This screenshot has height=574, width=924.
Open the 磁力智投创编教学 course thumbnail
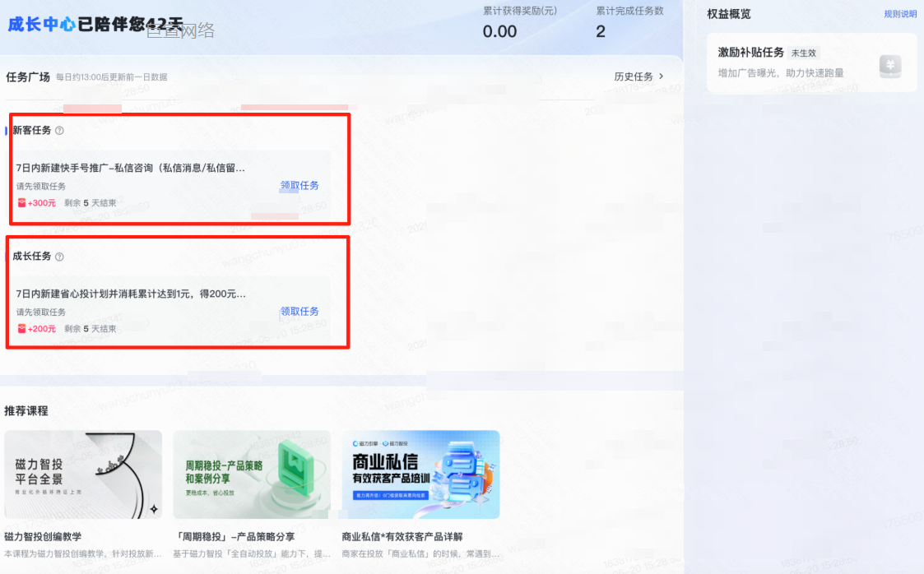82,475
